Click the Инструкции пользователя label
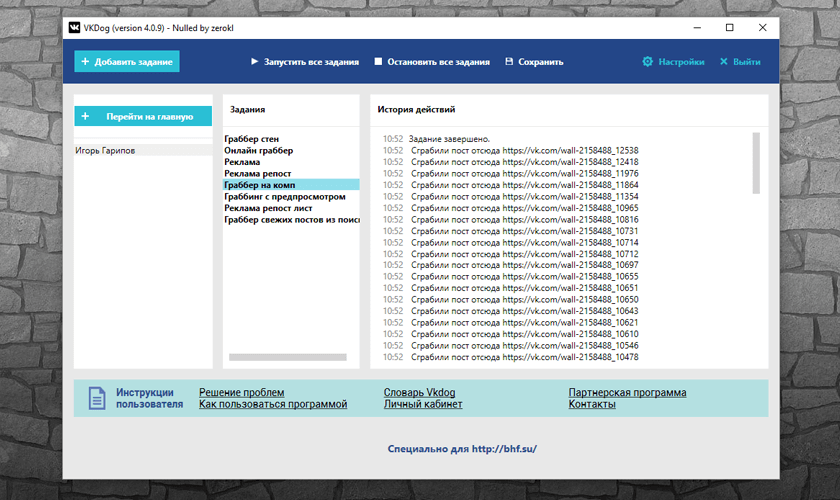 click(x=149, y=398)
